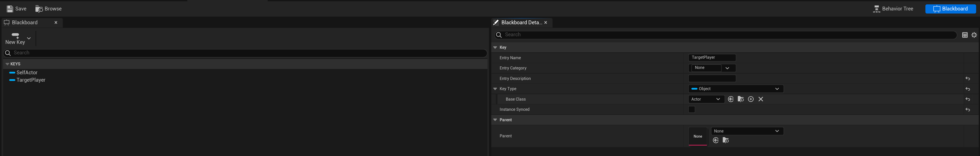Toggle the Instance Synced checkbox
This screenshot has width=980, height=156.
(692, 110)
